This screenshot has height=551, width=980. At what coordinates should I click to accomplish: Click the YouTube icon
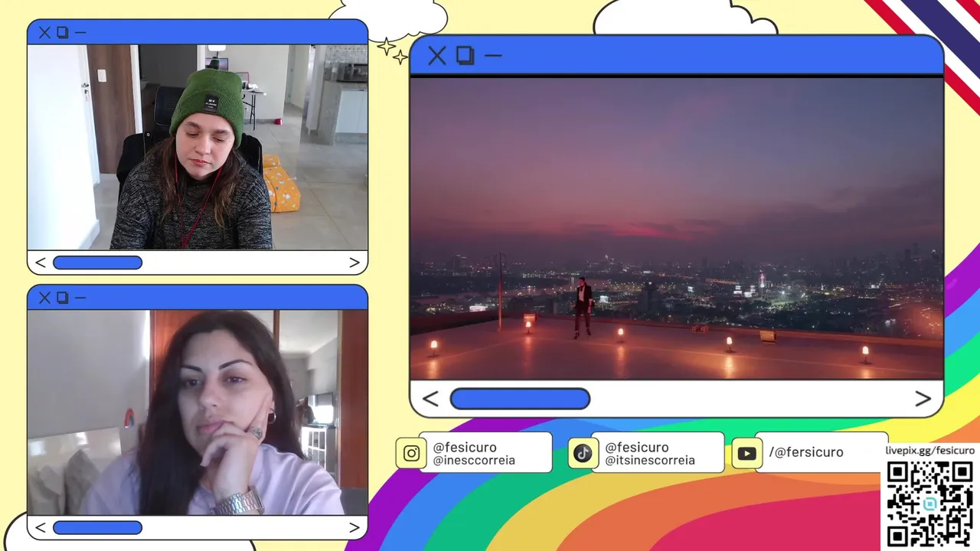coord(746,453)
